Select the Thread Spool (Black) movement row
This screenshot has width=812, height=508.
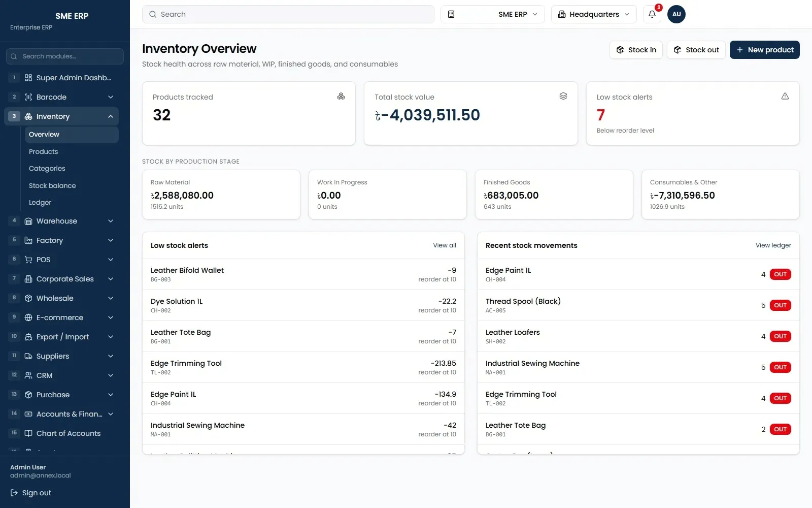click(x=638, y=305)
